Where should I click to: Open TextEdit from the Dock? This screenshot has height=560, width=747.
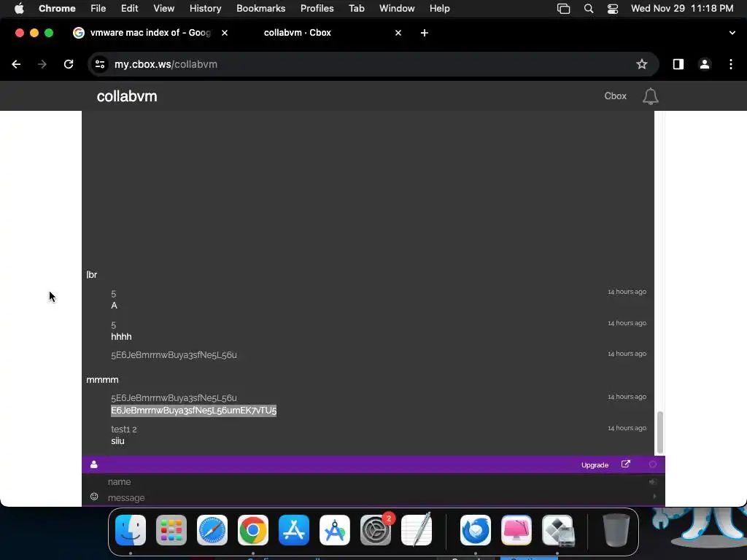[417, 530]
